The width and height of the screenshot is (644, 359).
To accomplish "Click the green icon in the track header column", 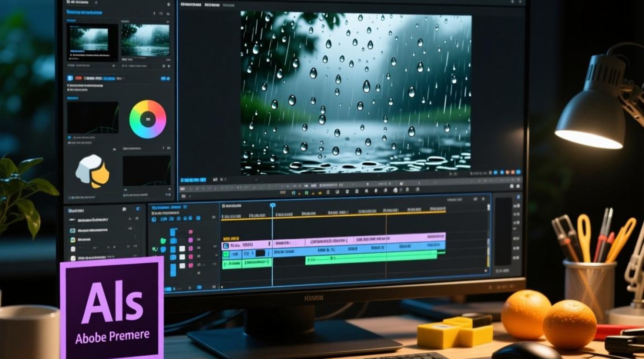I will tap(163, 241).
